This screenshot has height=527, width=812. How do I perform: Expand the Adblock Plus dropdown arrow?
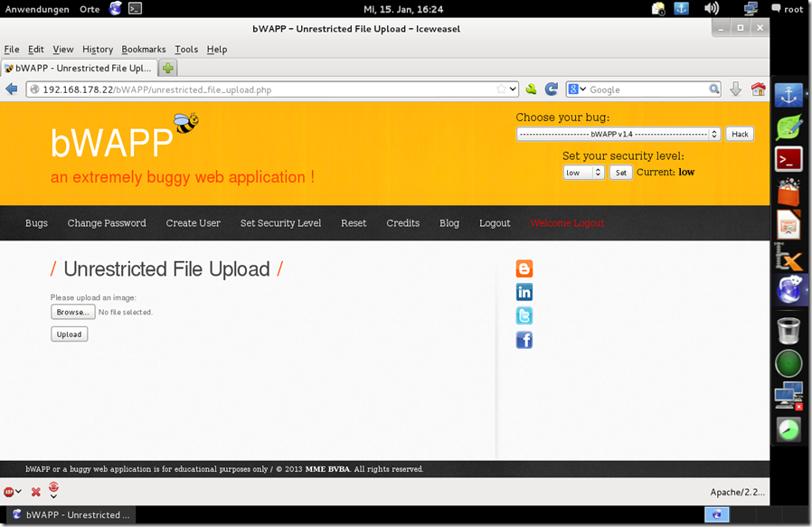pyautogui.click(x=19, y=491)
